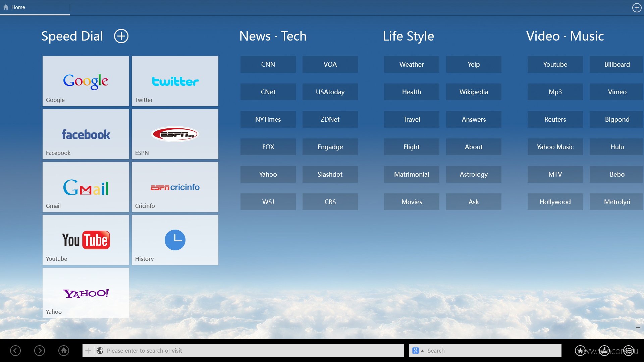Viewport: 644px width, 362px height.
Task: Open the Bigpond button
Action: pyautogui.click(x=616, y=119)
